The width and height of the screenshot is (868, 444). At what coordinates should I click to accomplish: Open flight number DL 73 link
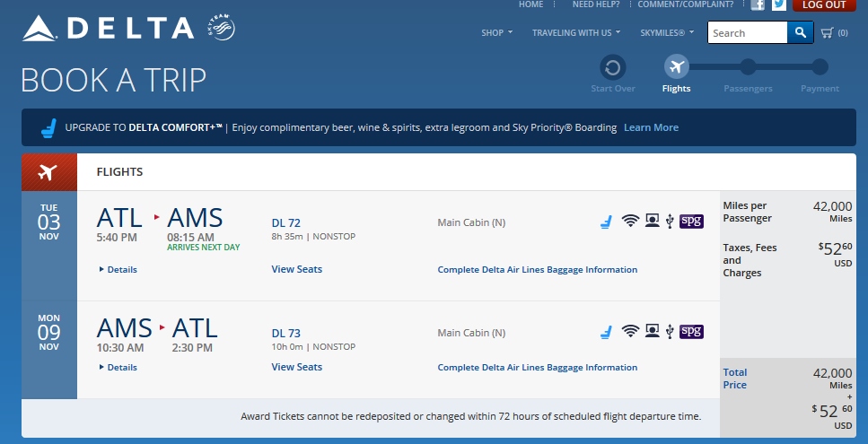point(286,334)
